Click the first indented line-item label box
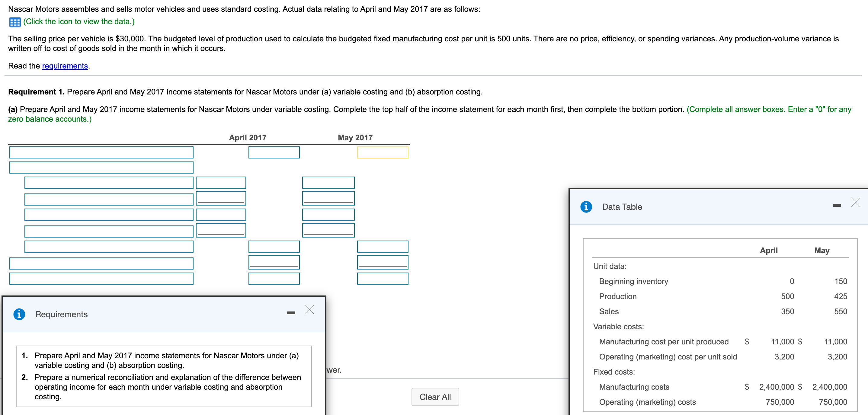Screen dimensions: 868x415 108,183
